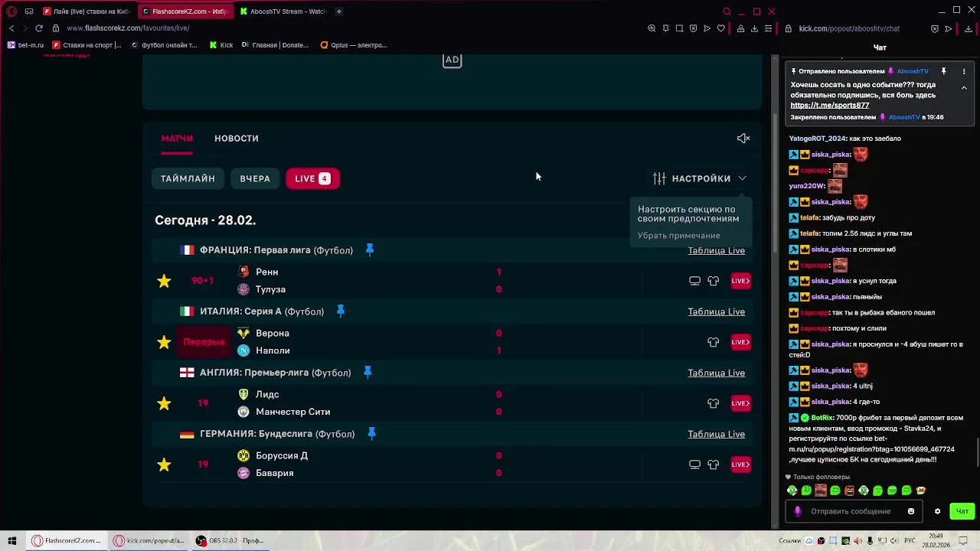980x551 pixels.
Task: Open chat identity purple icon
Action: (798, 511)
